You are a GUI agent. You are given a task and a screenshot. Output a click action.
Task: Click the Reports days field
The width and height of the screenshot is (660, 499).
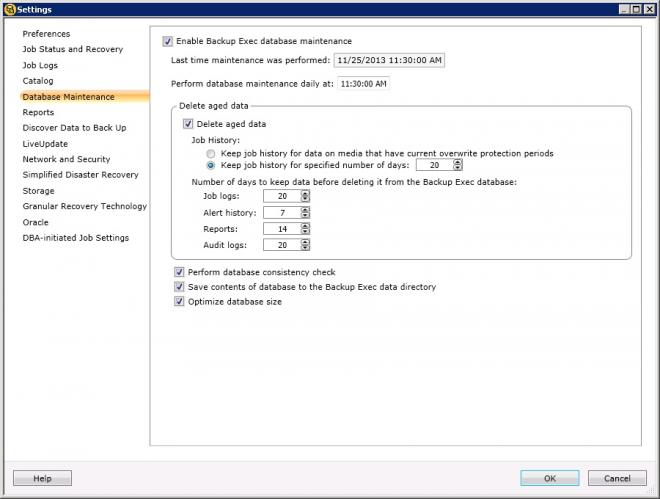(x=282, y=229)
